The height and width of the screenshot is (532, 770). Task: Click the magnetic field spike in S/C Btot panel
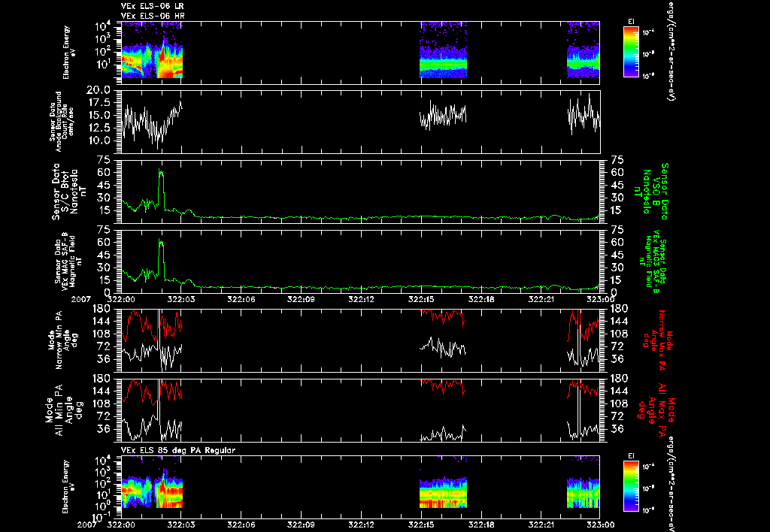pyautogui.click(x=161, y=189)
